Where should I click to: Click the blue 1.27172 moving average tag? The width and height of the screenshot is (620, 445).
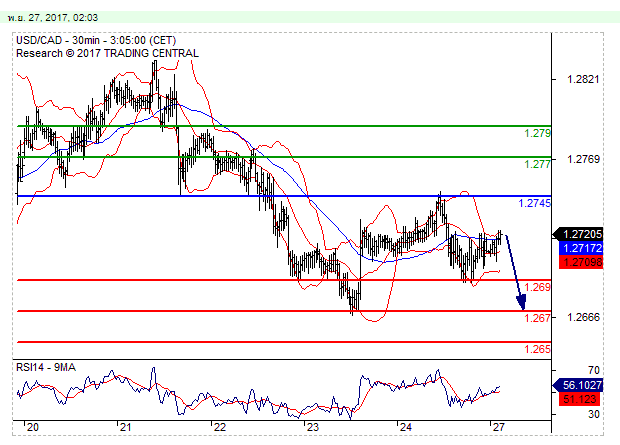(581, 248)
